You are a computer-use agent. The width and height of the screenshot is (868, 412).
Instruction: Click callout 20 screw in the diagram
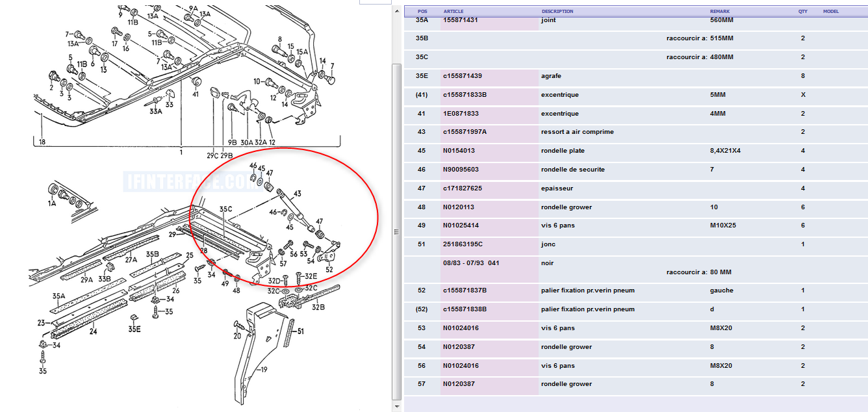pos(237,336)
